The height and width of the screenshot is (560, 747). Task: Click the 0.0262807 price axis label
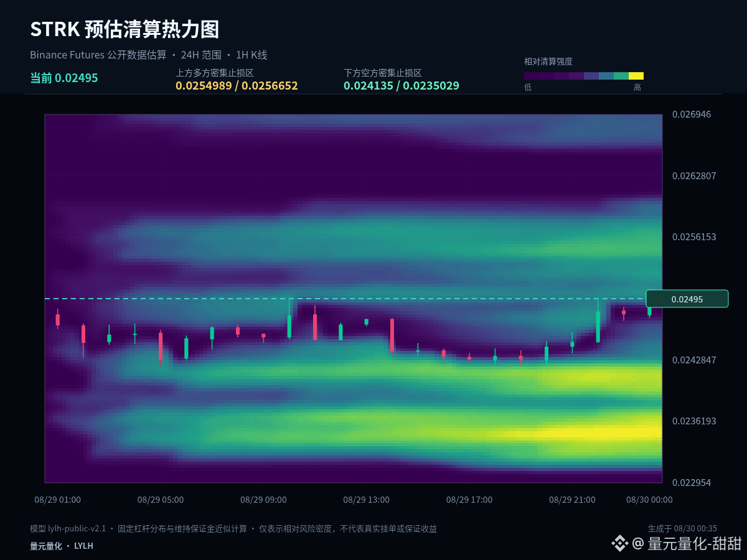point(694,176)
